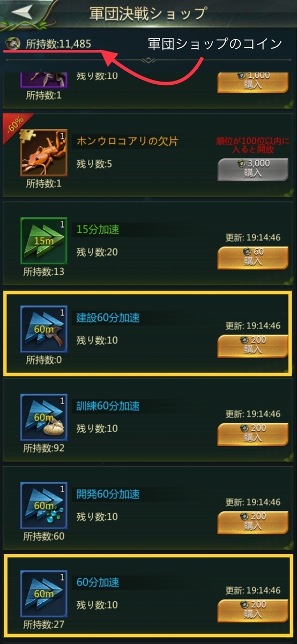Buy 建設60分加速 for 200 coins

pos(253,346)
